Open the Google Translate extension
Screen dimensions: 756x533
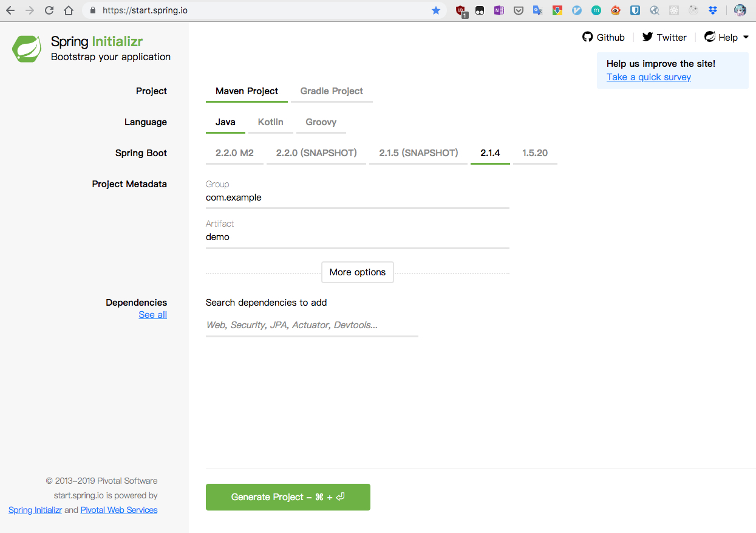(x=537, y=10)
